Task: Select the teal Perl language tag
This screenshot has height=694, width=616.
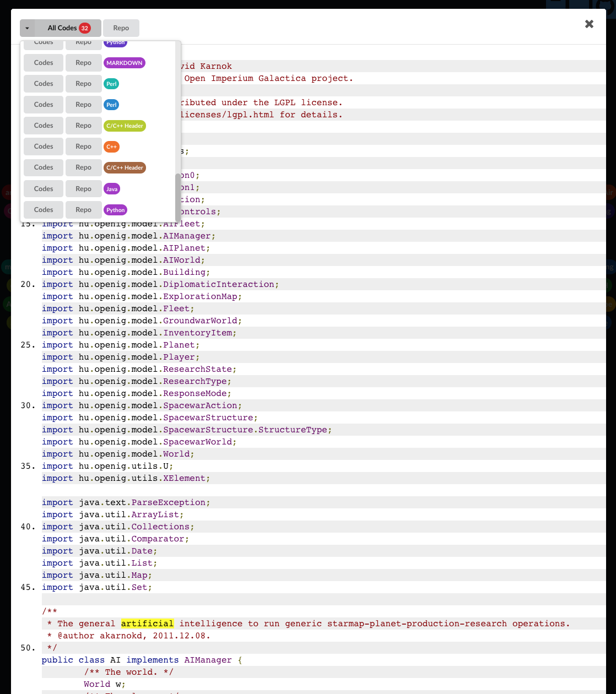Action: [x=111, y=84]
